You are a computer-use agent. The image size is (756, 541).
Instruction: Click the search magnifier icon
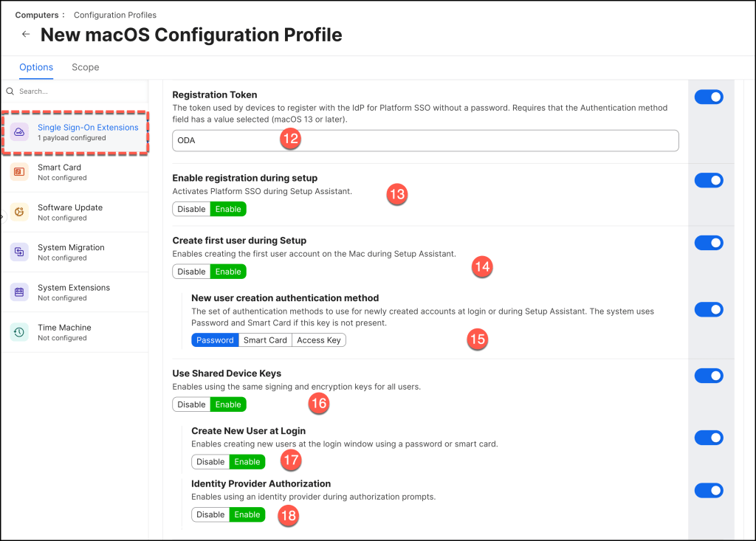click(x=10, y=92)
